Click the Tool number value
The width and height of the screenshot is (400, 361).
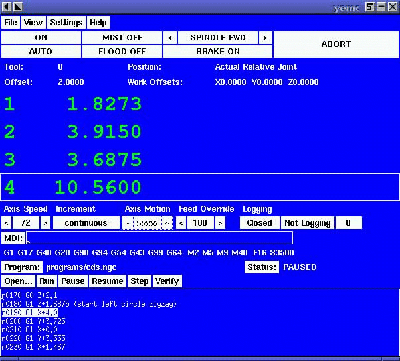coord(60,67)
